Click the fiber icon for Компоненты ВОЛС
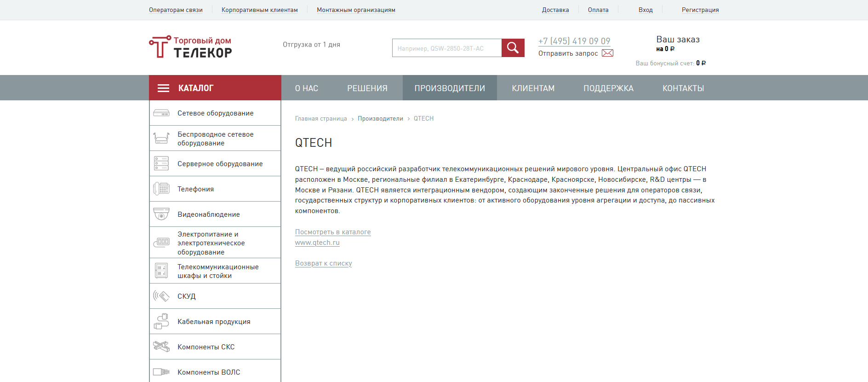The width and height of the screenshot is (868, 382). 161,372
